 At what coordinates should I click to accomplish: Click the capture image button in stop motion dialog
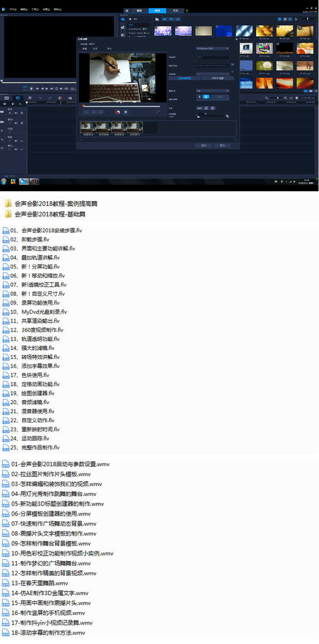pyautogui.click(x=118, y=112)
